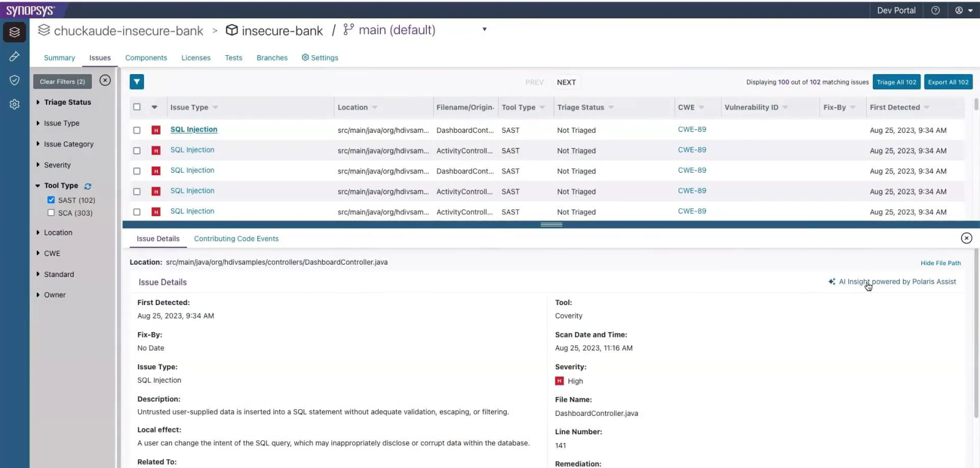Select fifth SQL Injection row checkbox

coord(137,212)
